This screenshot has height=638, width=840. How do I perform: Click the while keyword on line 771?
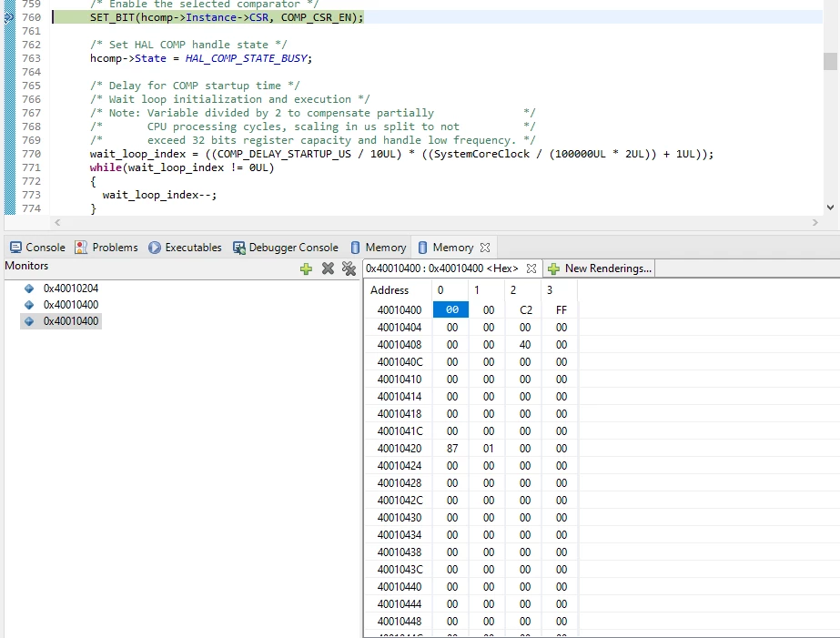click(106, 167)
